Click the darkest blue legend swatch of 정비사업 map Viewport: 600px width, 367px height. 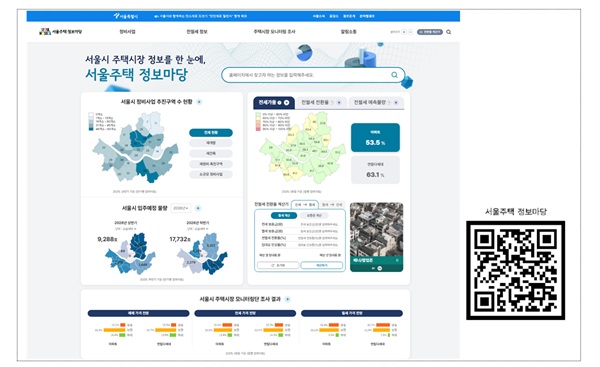(x=91, y=129)
